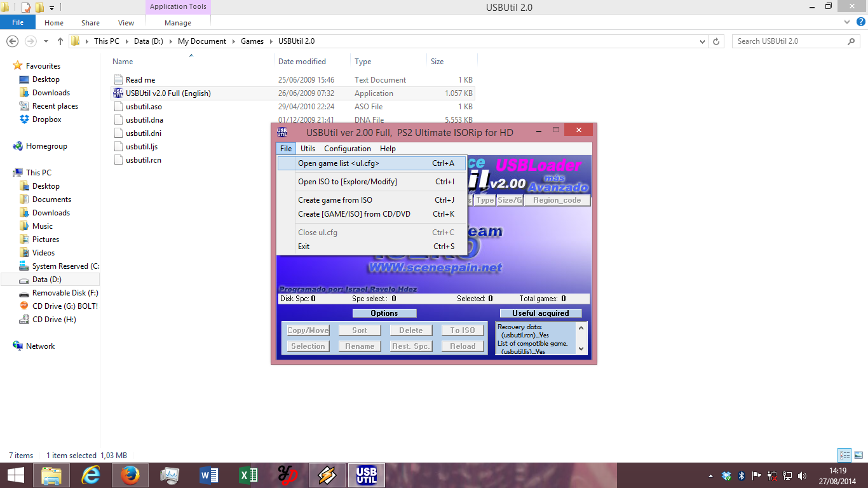Open the Utils menu in USBUtil
This screenshot has width=868, height=488.
click(x=308, y=149)
